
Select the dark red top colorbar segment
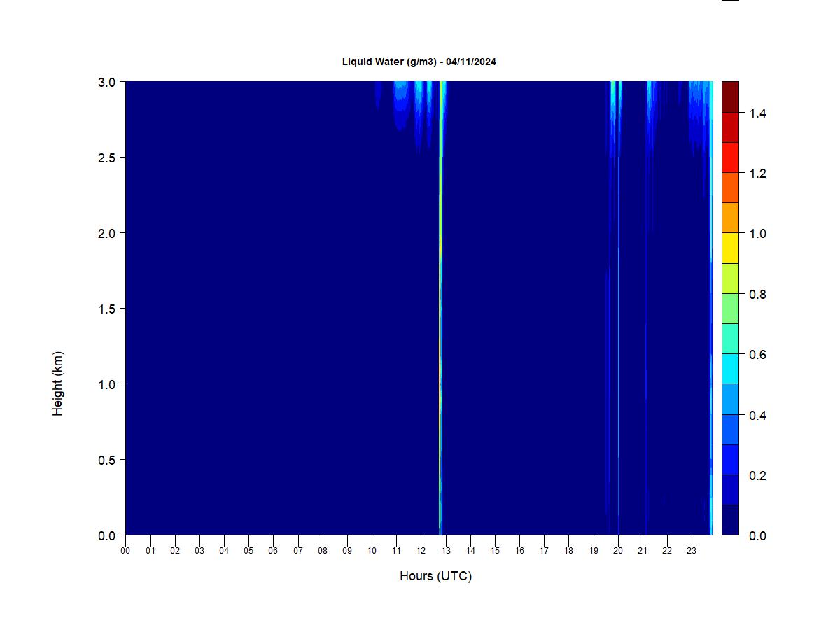point(730,97)
